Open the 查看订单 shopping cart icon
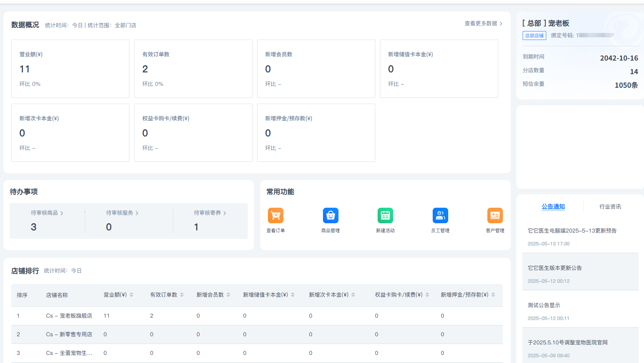Viewport: 644px width, 363px height. coord(276,215)
